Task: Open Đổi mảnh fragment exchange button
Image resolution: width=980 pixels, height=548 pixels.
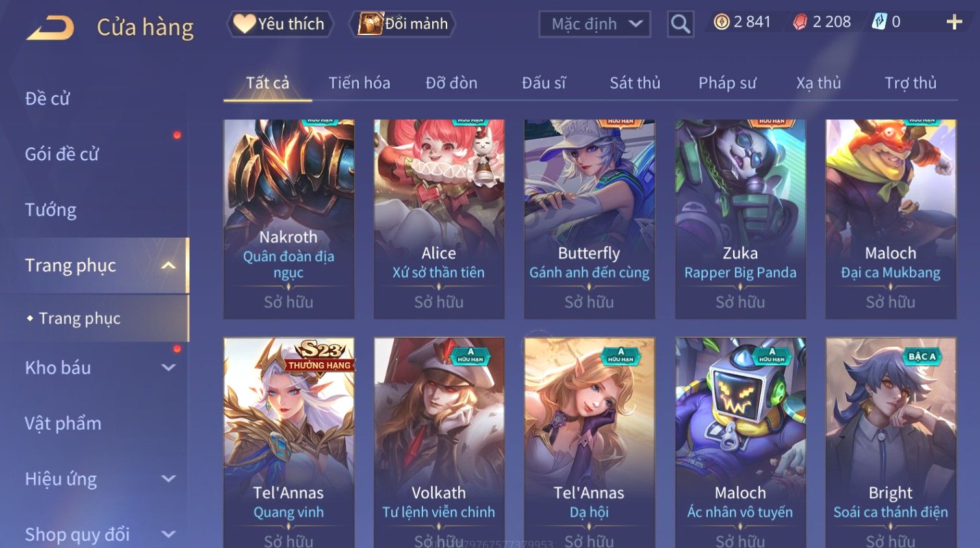Action: (x=403, y=24)
